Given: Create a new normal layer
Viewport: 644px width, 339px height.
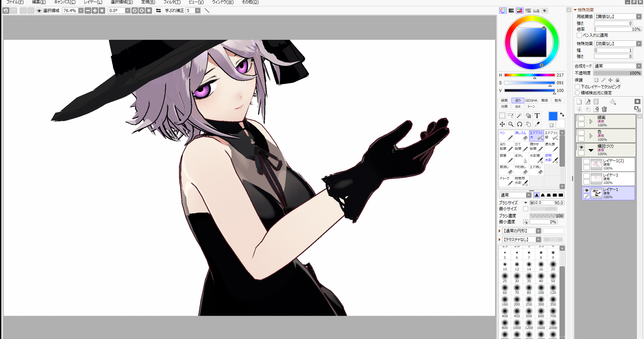Looking at the screenshot, I should point(579,102).
